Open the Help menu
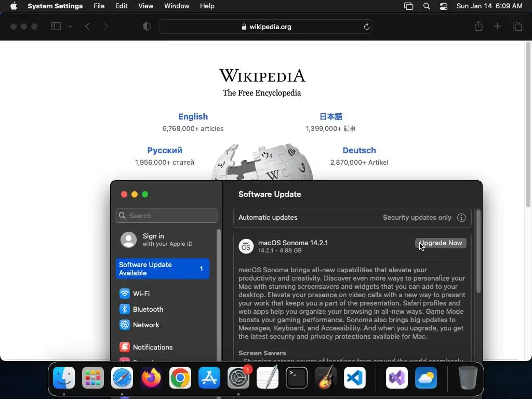 coord(207,6)
